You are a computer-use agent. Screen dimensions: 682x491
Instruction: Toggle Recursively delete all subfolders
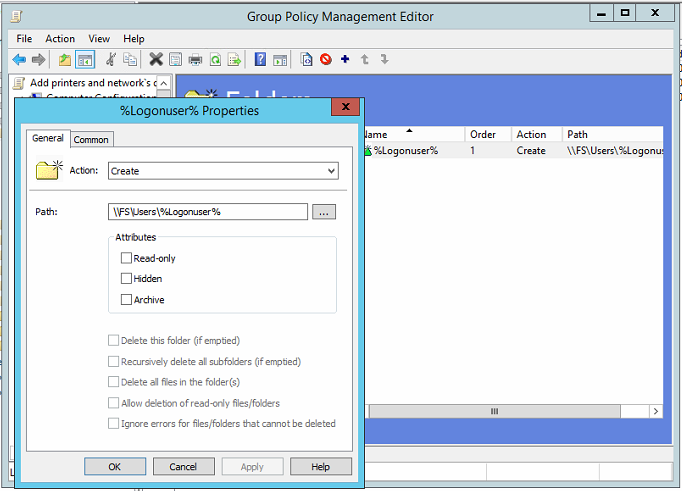113,361
